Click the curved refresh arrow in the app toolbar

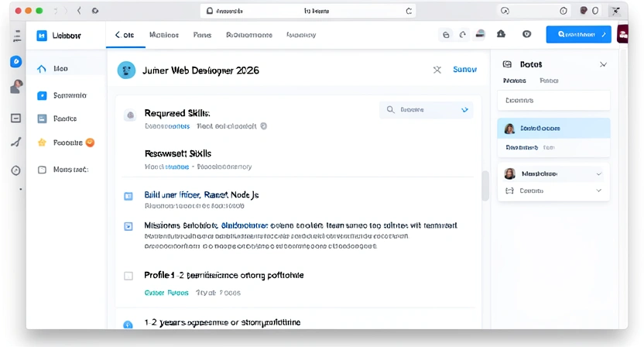[x=463, y=35]
